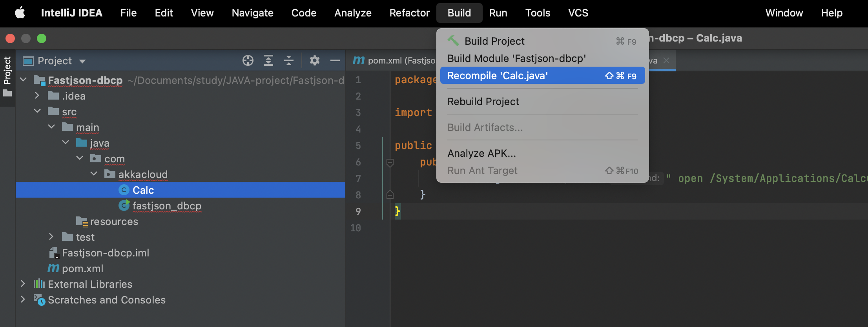Click the Fastjson-dbcp.iml file icon
Image resolution: width=868 pixels, height=327 pixels.
pyautogui.click(x=54, y=253)
